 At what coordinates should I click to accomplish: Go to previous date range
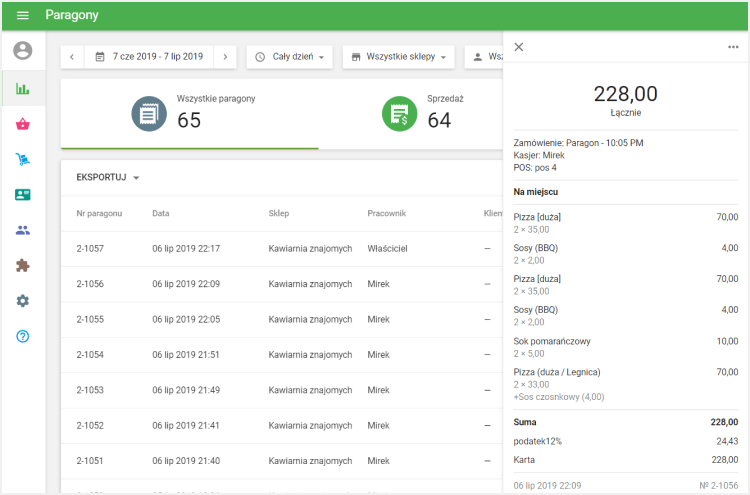[x=72, y=57]
